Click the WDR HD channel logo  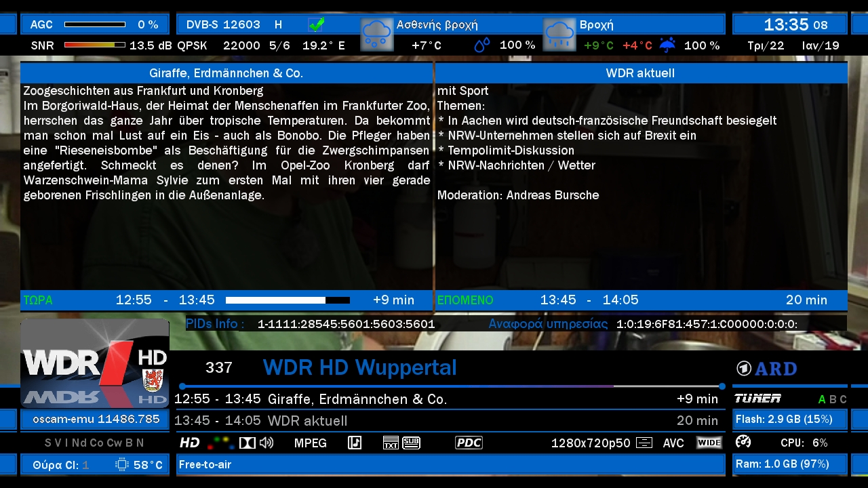[95, 363]
